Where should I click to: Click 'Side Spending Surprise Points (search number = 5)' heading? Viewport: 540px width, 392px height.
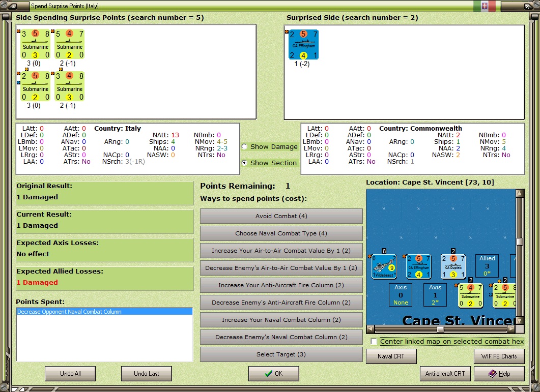tap(110, 18)
